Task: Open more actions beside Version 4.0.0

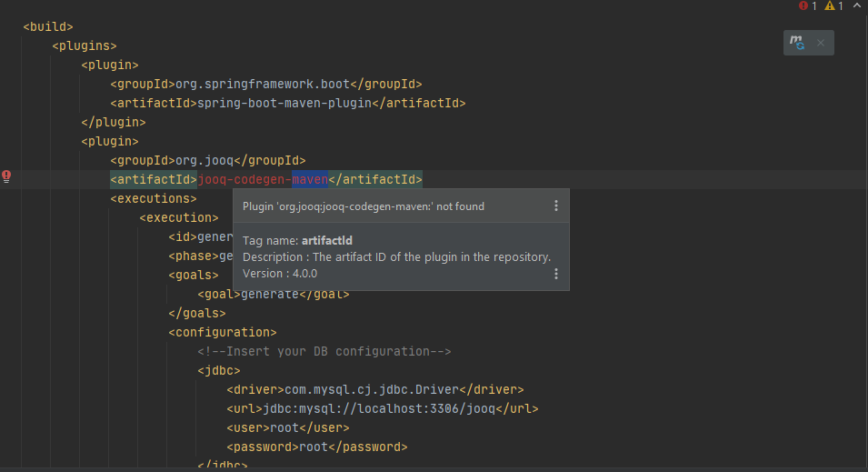Action: pyautogui.click(x=555, y=274)
